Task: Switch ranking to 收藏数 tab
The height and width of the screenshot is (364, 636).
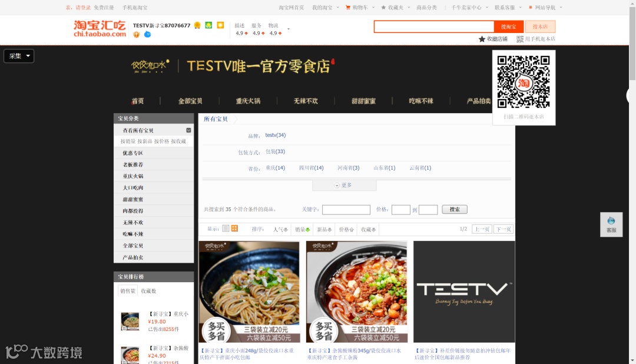Action: pos(148,291)
